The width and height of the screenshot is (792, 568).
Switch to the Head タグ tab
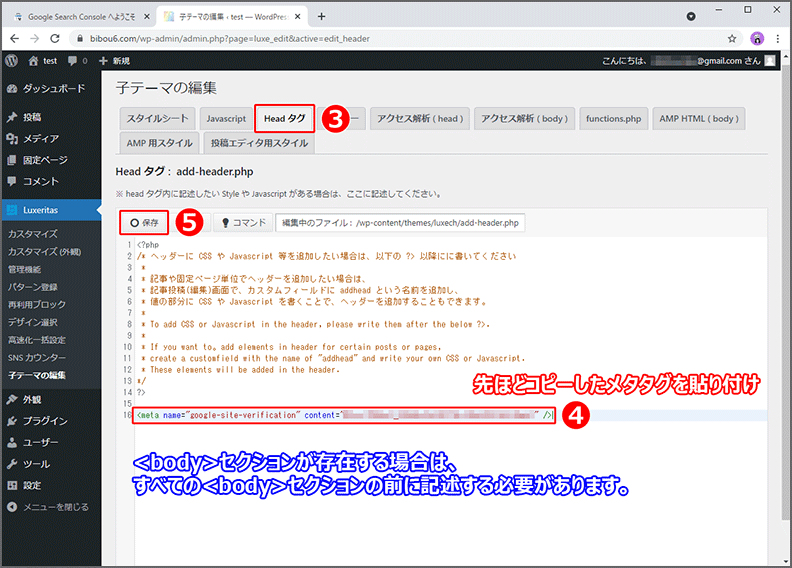click(284, 119)
